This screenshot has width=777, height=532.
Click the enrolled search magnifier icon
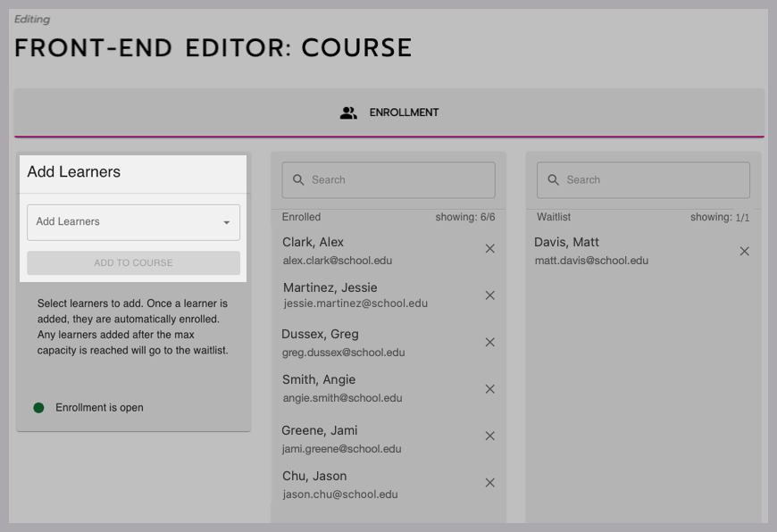click(x=298, y=180)
